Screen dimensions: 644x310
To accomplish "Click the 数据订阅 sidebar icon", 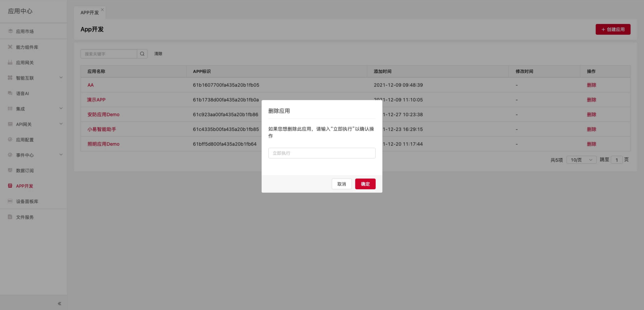I will 10,170.
